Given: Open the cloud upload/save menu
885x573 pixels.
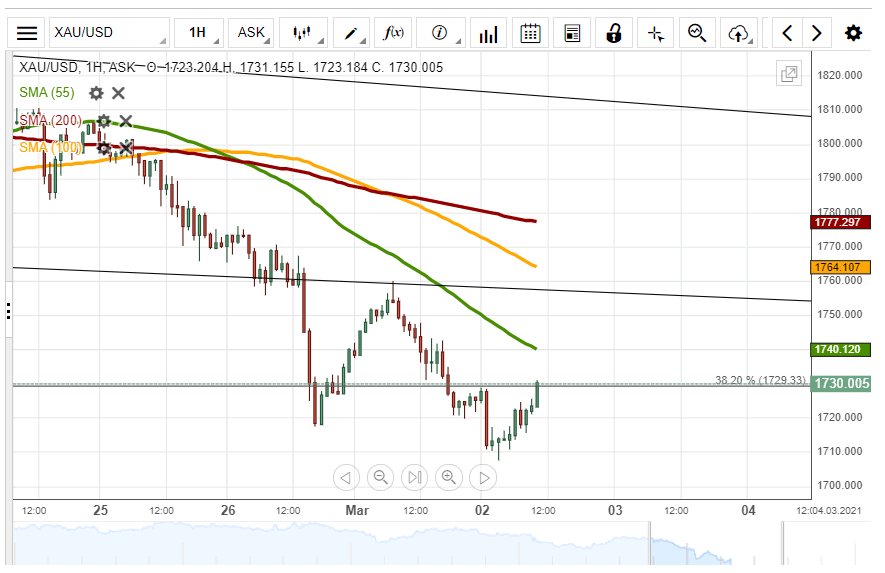Looking at the screenshot, I should [x=739, y=33].
